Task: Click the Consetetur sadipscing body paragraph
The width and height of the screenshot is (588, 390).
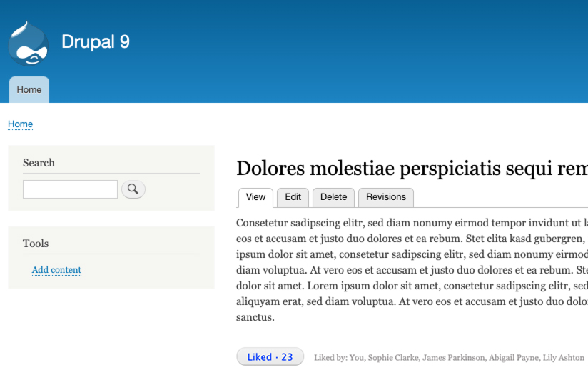Action: click(x=412, y=270)
